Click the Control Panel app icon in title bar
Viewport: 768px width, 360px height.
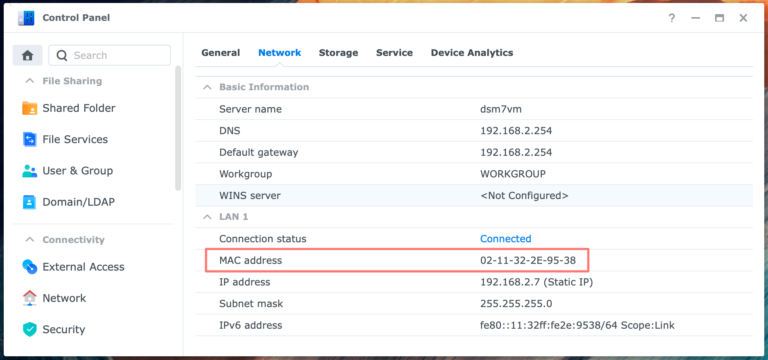pyautogui.click(x=26, y=18)
